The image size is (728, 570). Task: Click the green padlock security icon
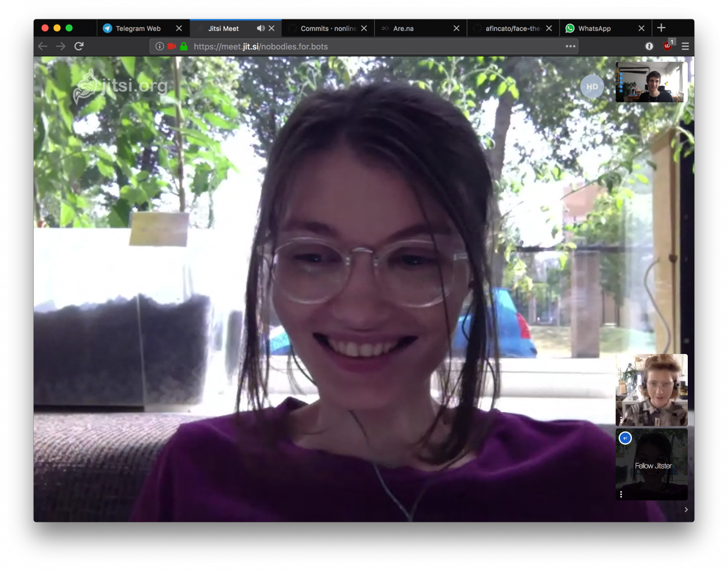pos(184,46)
